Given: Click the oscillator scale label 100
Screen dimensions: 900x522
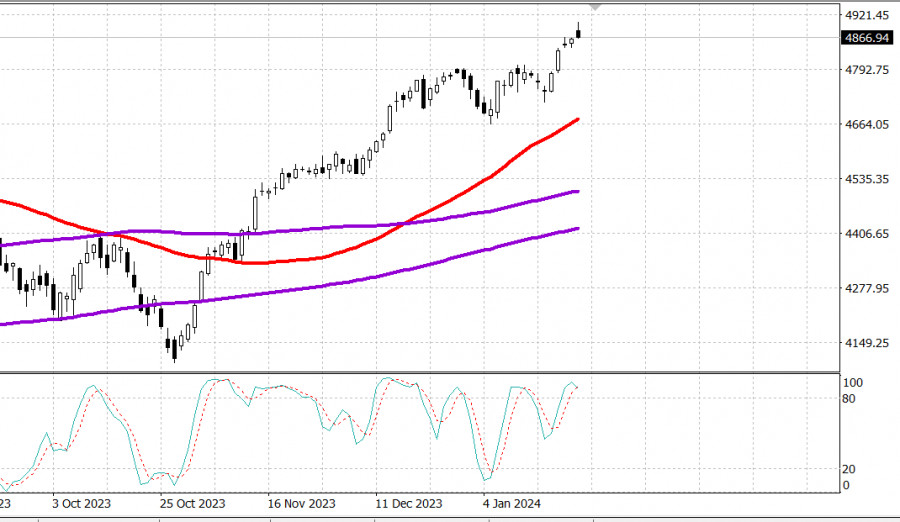Looking at the screenshot, I should 853,382.
